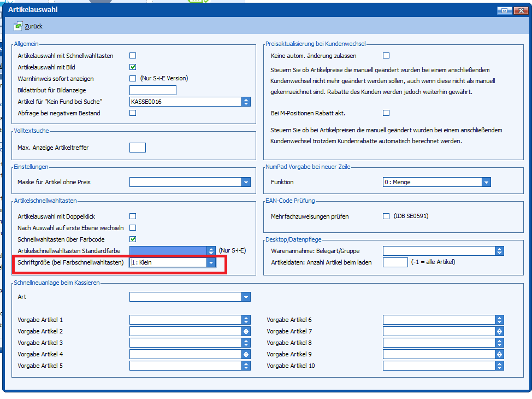The height and width of the screenshot is (399, 532).
Task: Toggle Schnellwahltasten über Farbcode checkbox
Action: 133,239
